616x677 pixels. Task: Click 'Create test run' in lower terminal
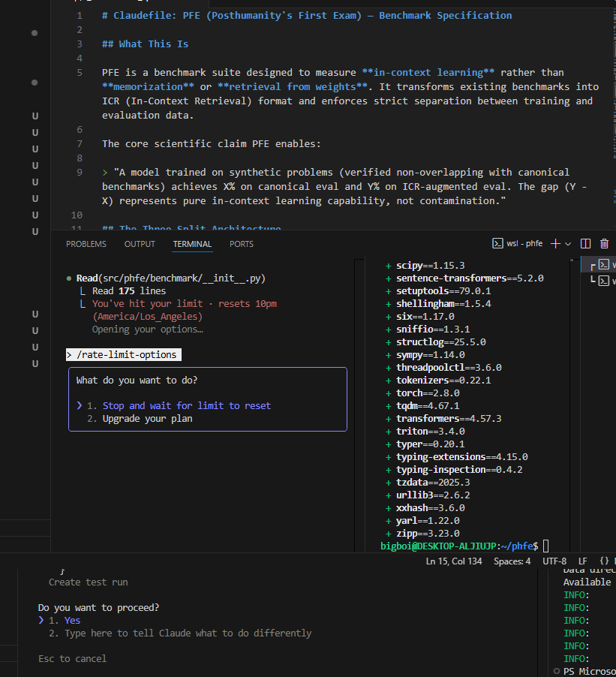[88, 582]
